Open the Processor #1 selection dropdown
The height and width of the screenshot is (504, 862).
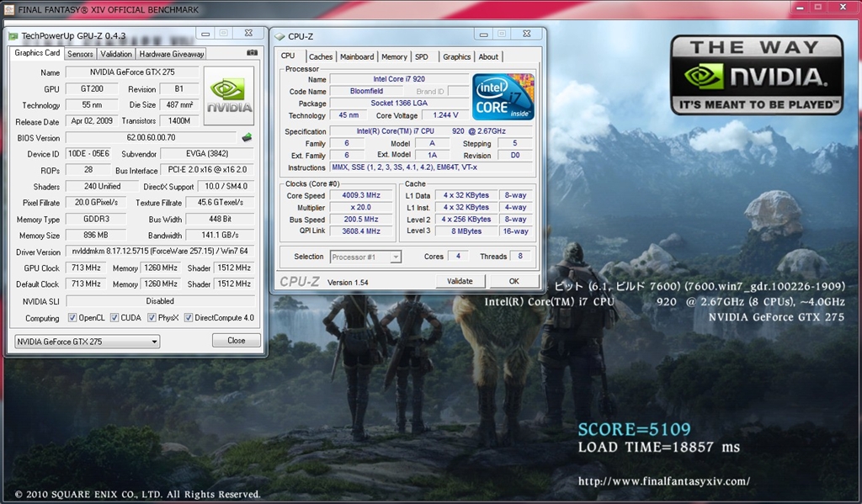pos(365,257)
